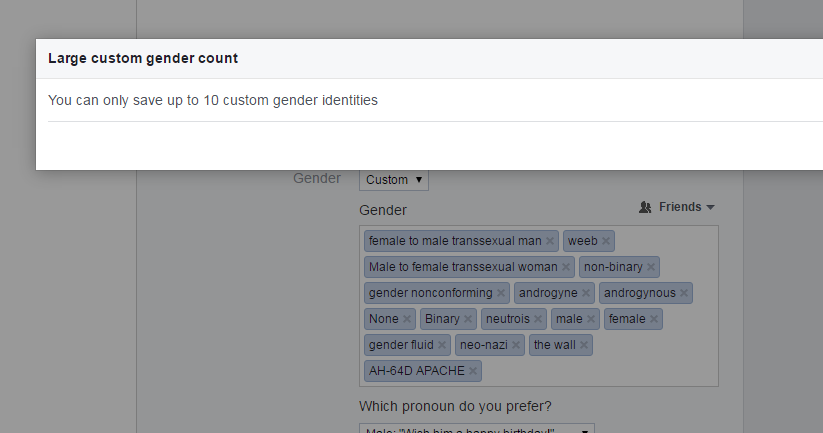The image size is (823, 433).
Task: Remove the 'weeb' gender tag
Action: tap(606, 241)
